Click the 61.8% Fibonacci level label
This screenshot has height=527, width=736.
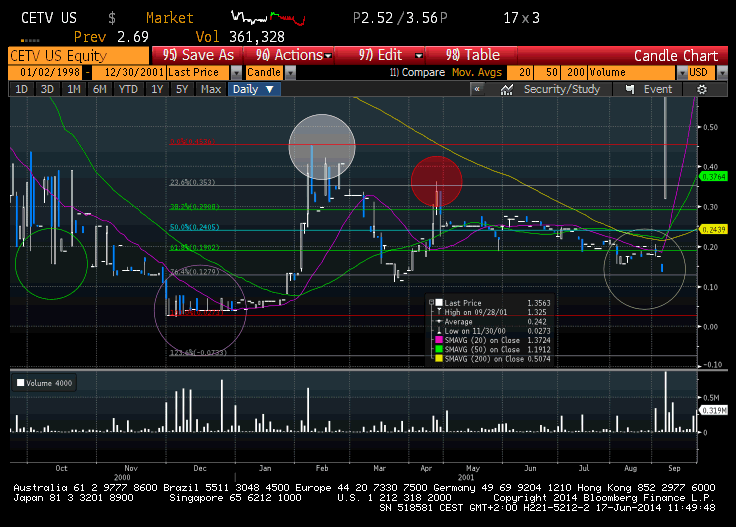click(194, 247)
